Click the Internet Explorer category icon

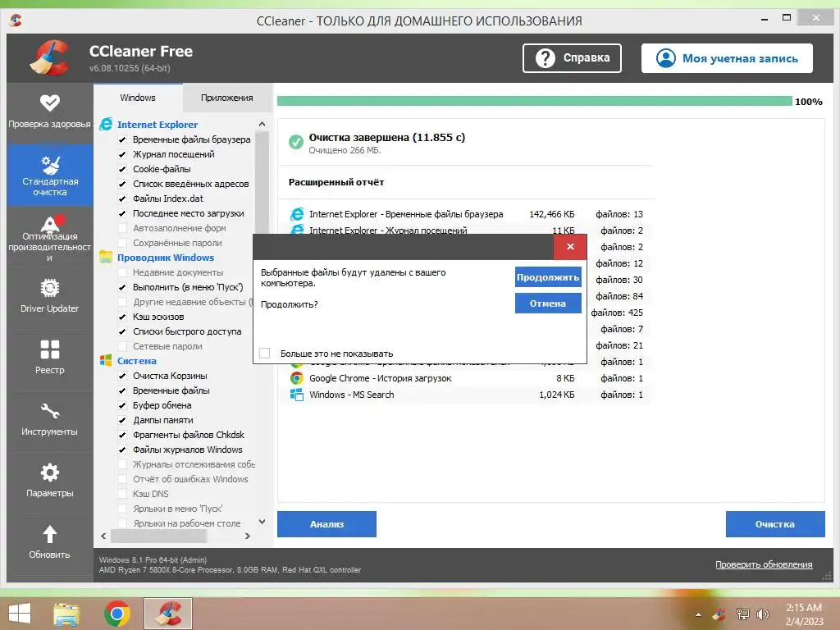[106, 125]
